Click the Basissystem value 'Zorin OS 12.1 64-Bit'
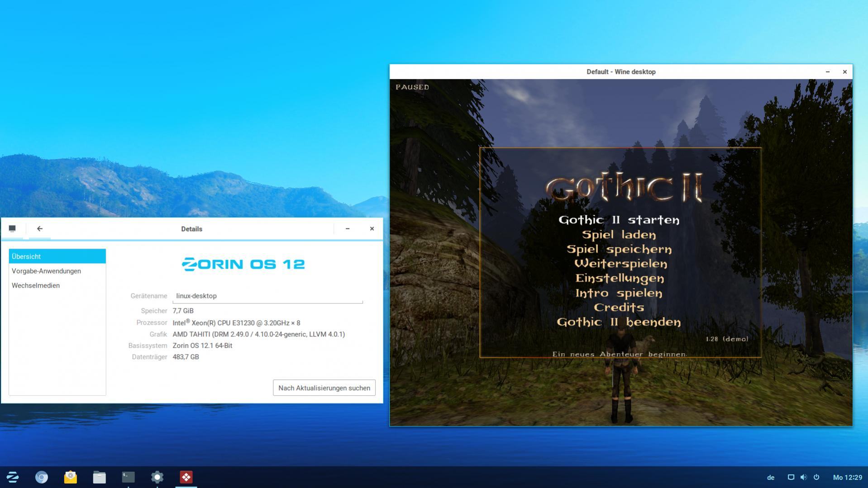This screenshot has height=488, width=868. 202,346
